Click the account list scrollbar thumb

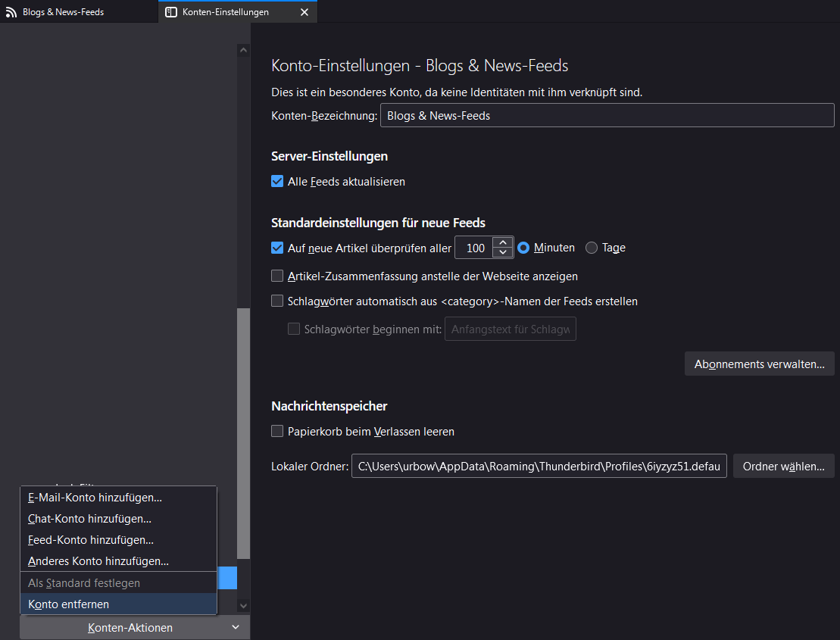coord(243,433)
